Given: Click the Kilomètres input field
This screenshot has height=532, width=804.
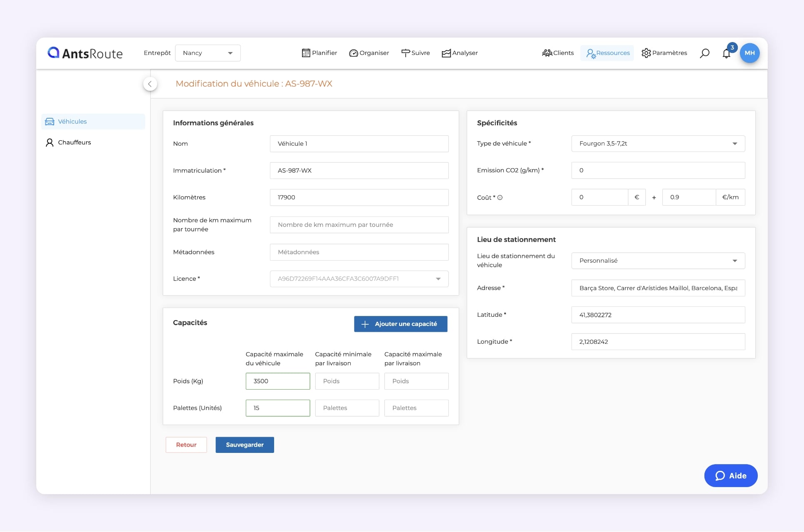Looking at the screenshot, I should (x=359, y=197).
